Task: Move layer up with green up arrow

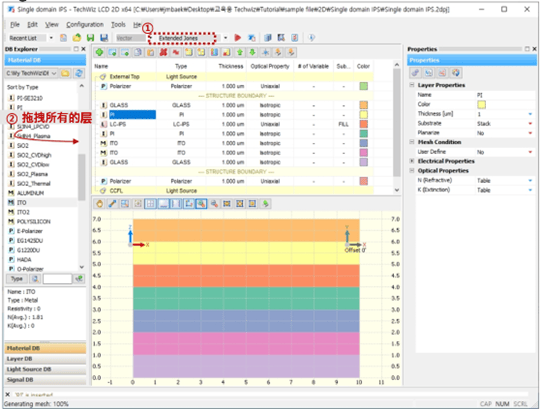Action: pyautogui.click(x=240, y=52)
